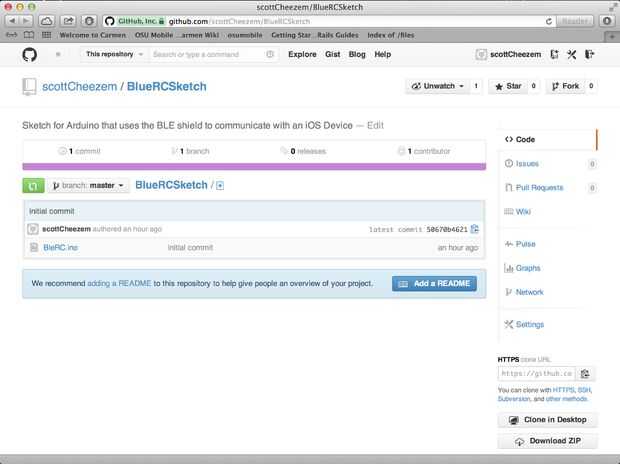Copy the latest commit SHA icon
The height and width of the screenshot is (464, 620).
474,229
